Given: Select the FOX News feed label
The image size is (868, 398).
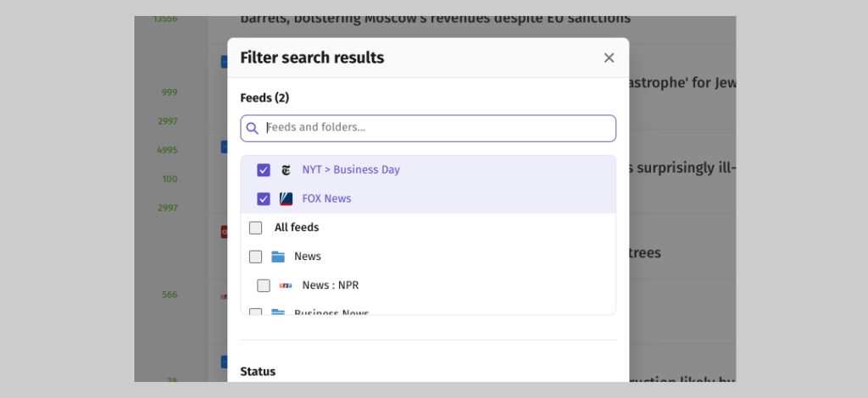Looking at the screenshot, I should click(326, 198).
